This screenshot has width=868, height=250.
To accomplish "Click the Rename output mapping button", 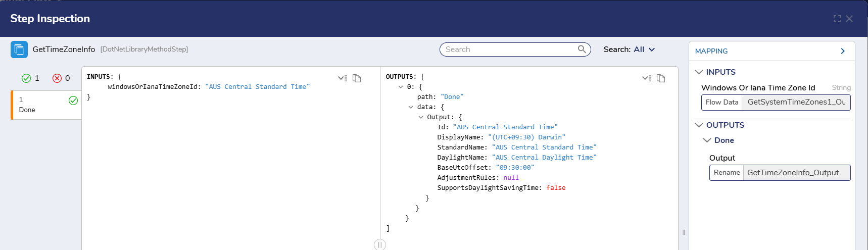I will [x=727, y=173].
